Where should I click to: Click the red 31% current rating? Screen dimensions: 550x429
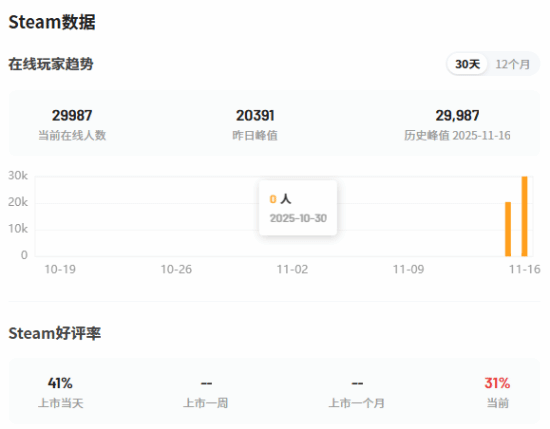(x=497, y=383)
